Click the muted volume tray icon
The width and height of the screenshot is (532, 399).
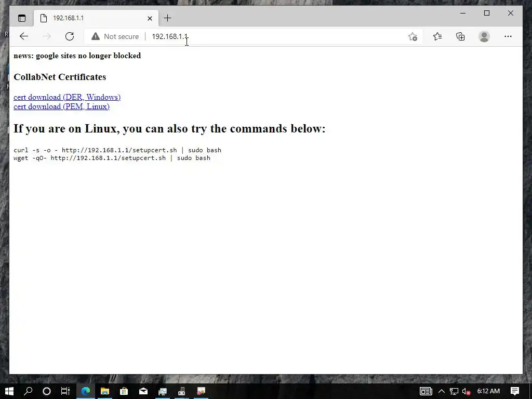point(466,391)
